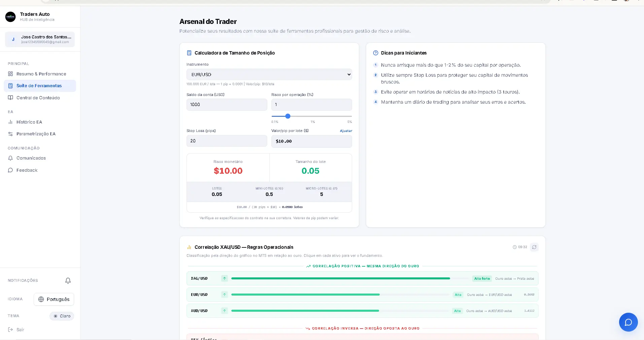The height and width of the screenshot is (340, 644).
Task: Click the Dicas para Iniciantes help icon
Action: 376,53
